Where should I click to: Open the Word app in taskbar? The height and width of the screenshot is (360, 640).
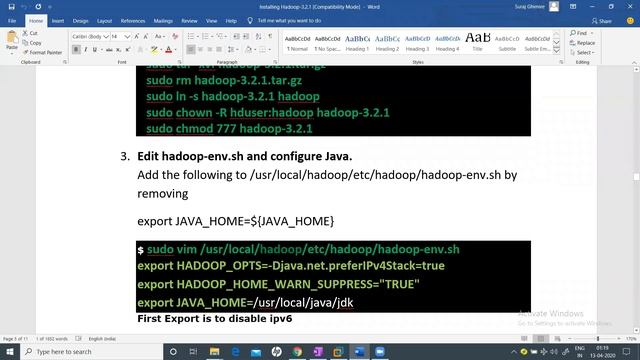[359, 351]
